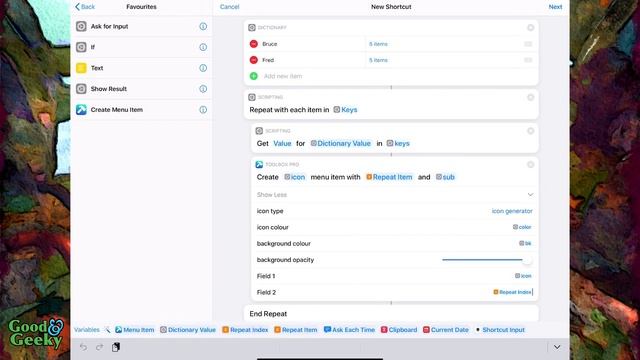Change the Value parameter in Get
640x360 pixels.
tap(282, 144)
